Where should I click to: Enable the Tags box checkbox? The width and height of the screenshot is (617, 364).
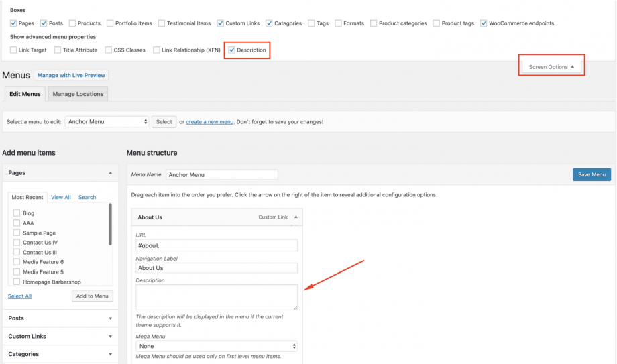(x=312, y=23)
